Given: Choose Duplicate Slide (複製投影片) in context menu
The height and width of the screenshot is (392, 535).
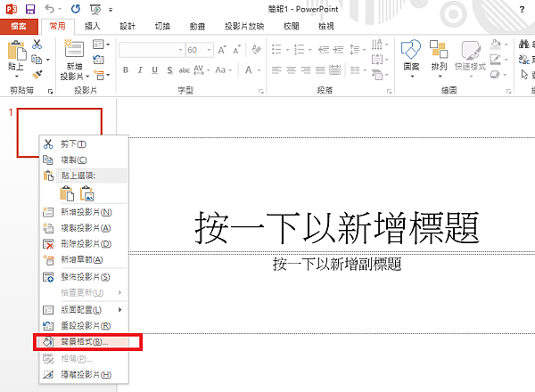Looking at the screenshot, I should 84,228.
